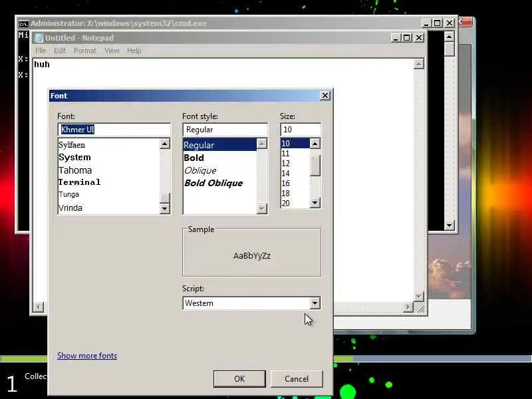Screen dimensions: 532x399
Task: Open View menu in Notepad
Action: [x=112, y=51]
